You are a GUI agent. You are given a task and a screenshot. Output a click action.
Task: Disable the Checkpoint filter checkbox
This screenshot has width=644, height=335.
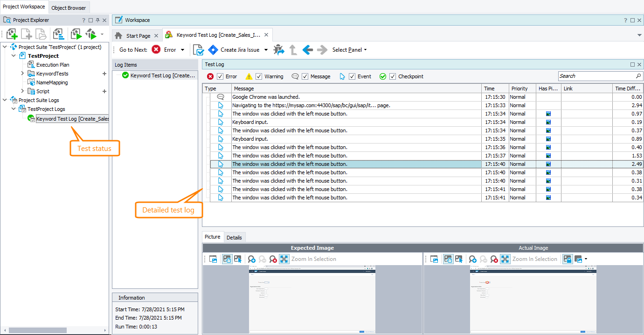click(393, 76)
